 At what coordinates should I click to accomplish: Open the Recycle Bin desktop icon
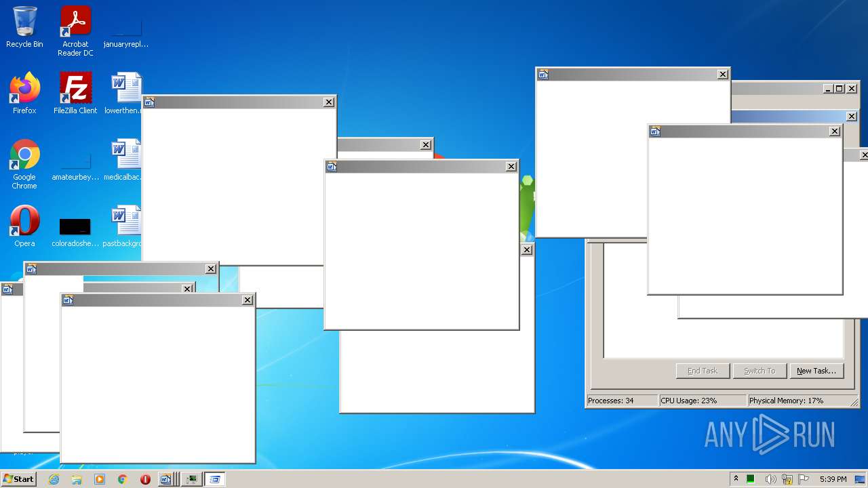pyautogui.click(x=24, y=27)
